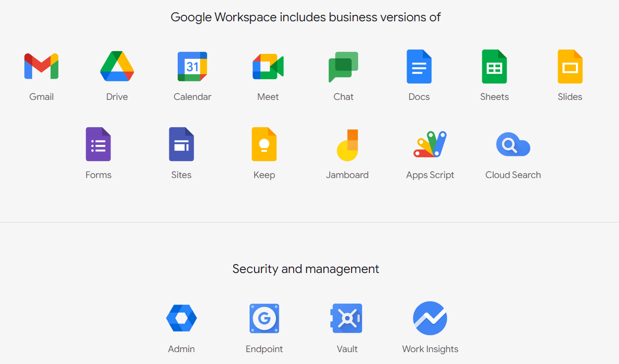
Task: Open the green Chat bubbles icon
Action: 344,67
